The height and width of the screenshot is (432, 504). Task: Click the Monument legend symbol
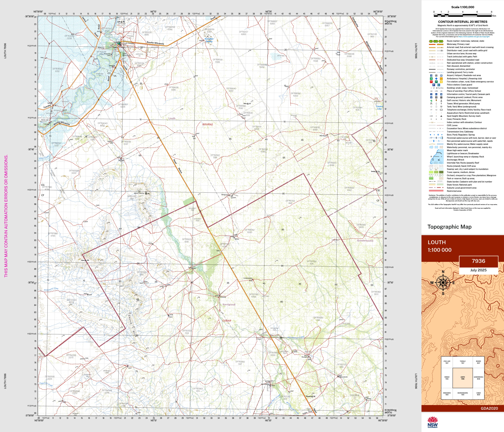pos(441,100)
